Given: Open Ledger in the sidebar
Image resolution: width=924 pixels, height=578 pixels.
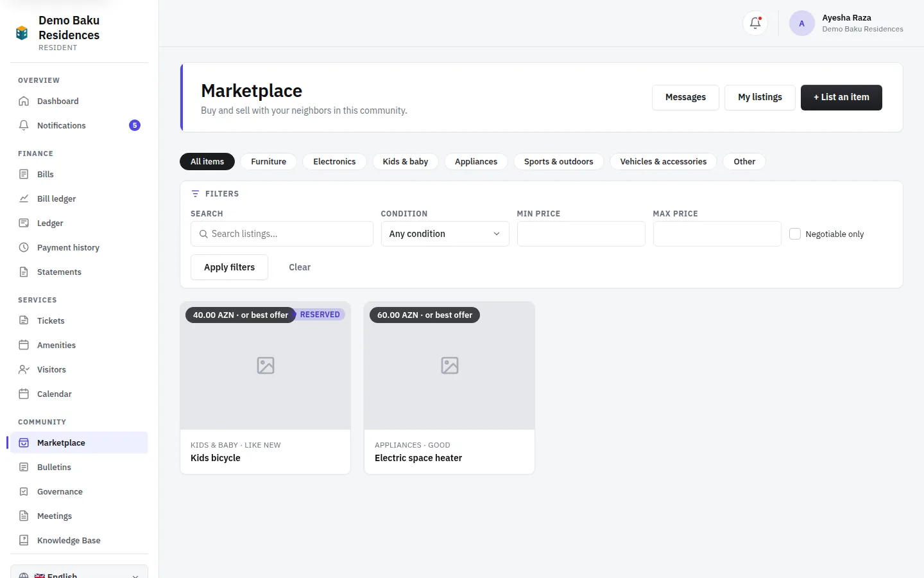Looking at the screenshot, I should point(79,223).
